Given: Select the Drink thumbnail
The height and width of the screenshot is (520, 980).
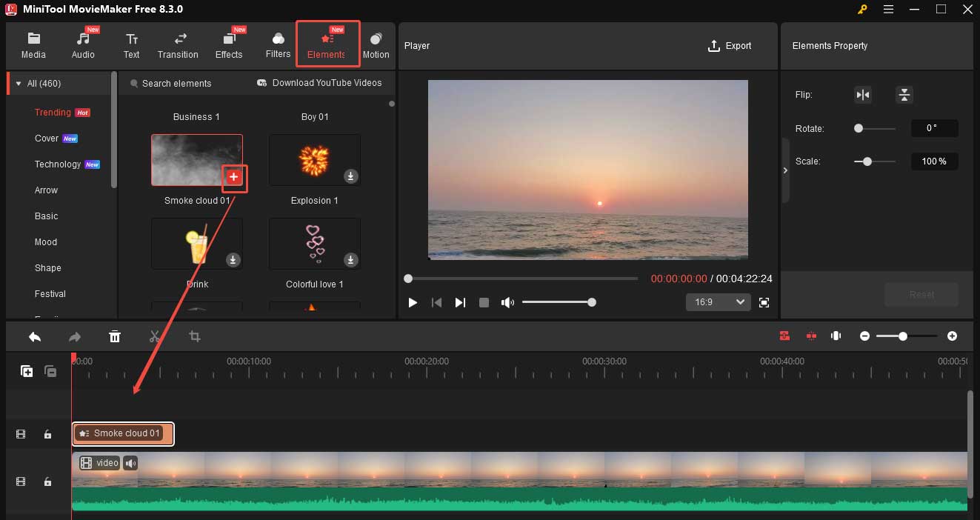Looking at the screenshot, I should [x=197, y=244].
